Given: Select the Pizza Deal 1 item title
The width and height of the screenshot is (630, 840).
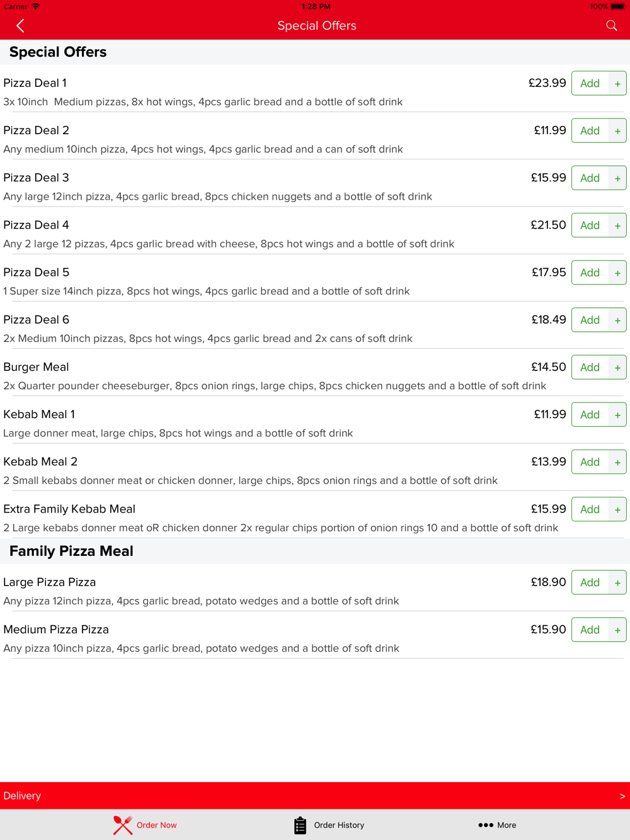Looking at the screenshot, I should [35, 83].
